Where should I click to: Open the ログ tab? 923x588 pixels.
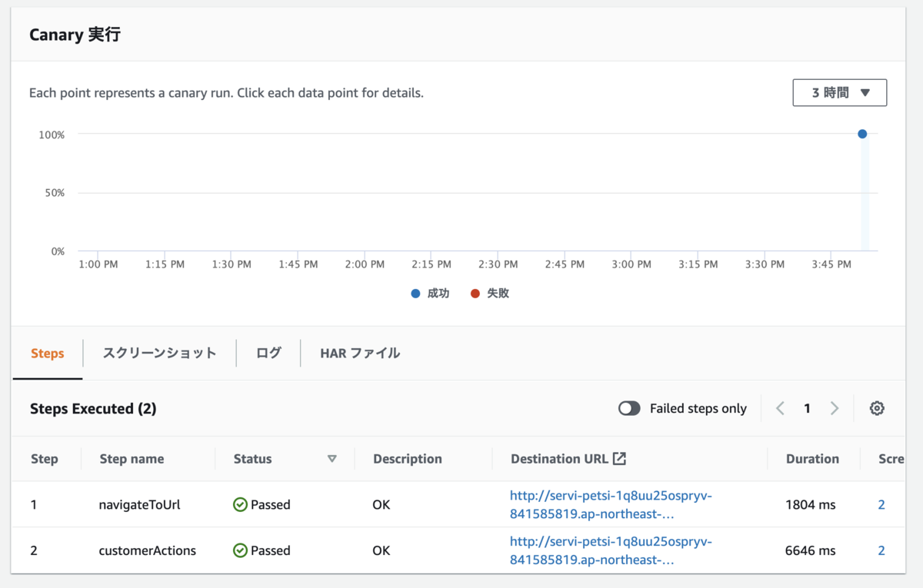[268, 354]
